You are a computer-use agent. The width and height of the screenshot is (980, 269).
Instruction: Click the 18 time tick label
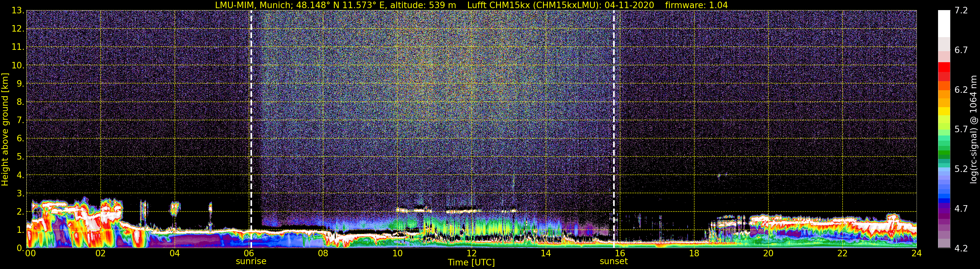(x=694, y=253)
